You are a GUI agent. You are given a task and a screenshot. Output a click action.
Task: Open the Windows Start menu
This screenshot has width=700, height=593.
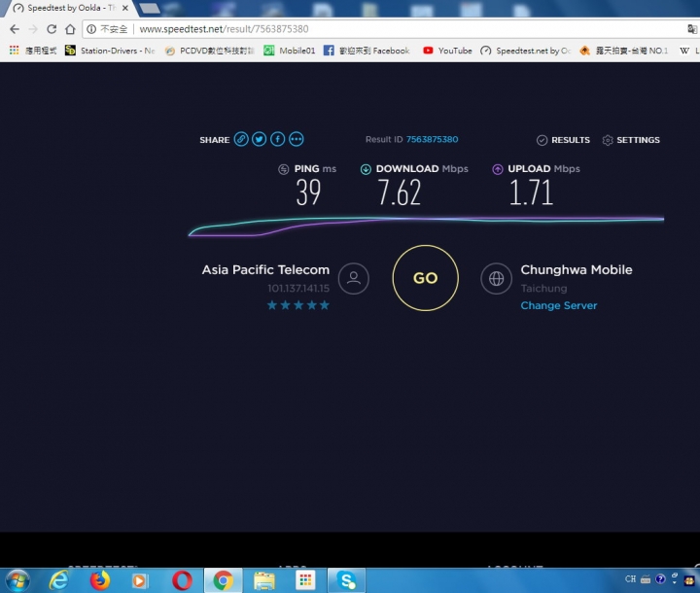coord(17,580)
